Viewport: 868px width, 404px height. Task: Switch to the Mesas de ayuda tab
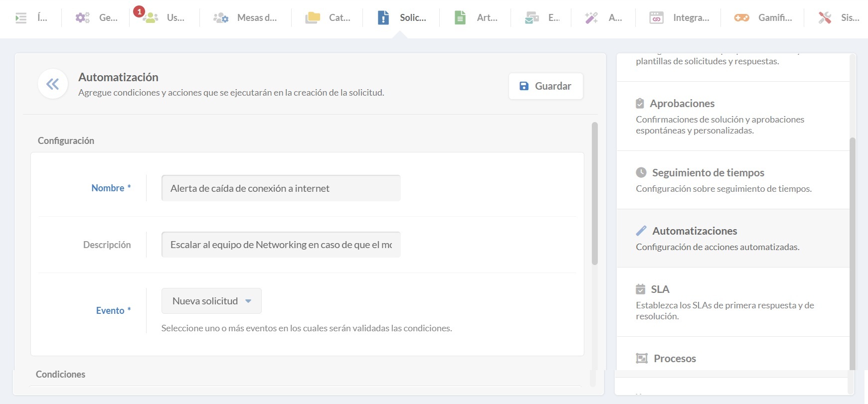pos(245,18)
